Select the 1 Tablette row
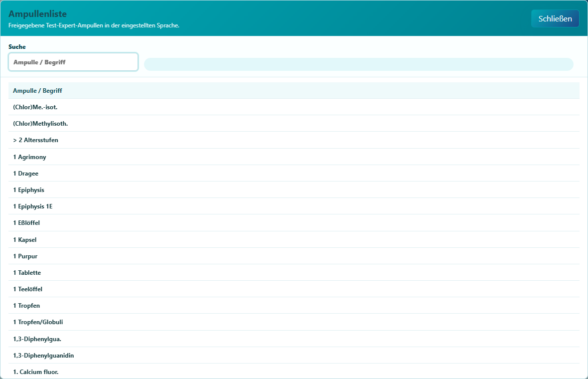588x379 pixels. (294, 273)
